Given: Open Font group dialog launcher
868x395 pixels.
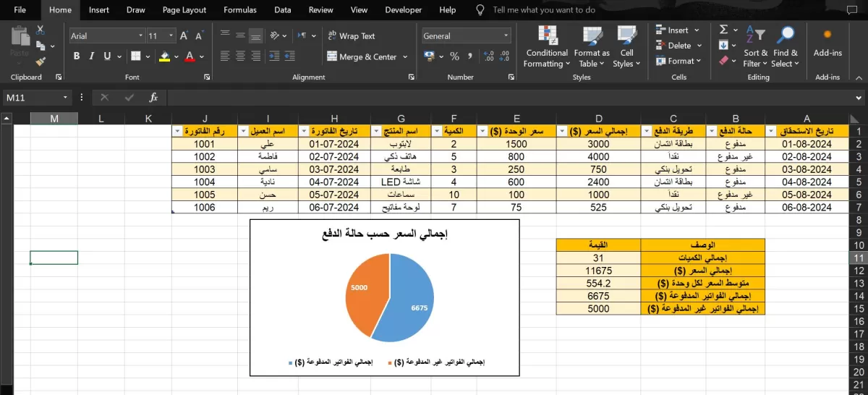Looking at the screenshot, I should (x=206, y=77).
